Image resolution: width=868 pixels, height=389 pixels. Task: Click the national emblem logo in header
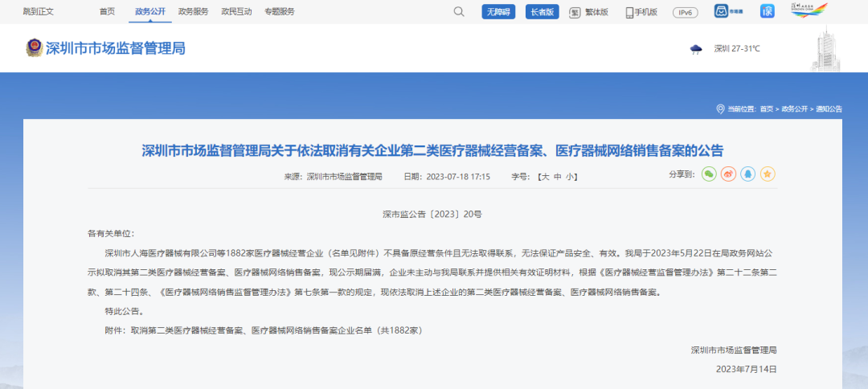point(35,48)
